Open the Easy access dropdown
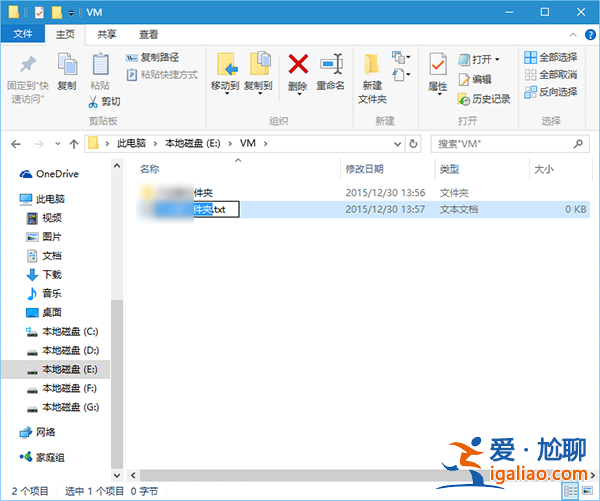The height and width of the screenshot is (501, 600). pyautogui.click(x=401, y=74)
